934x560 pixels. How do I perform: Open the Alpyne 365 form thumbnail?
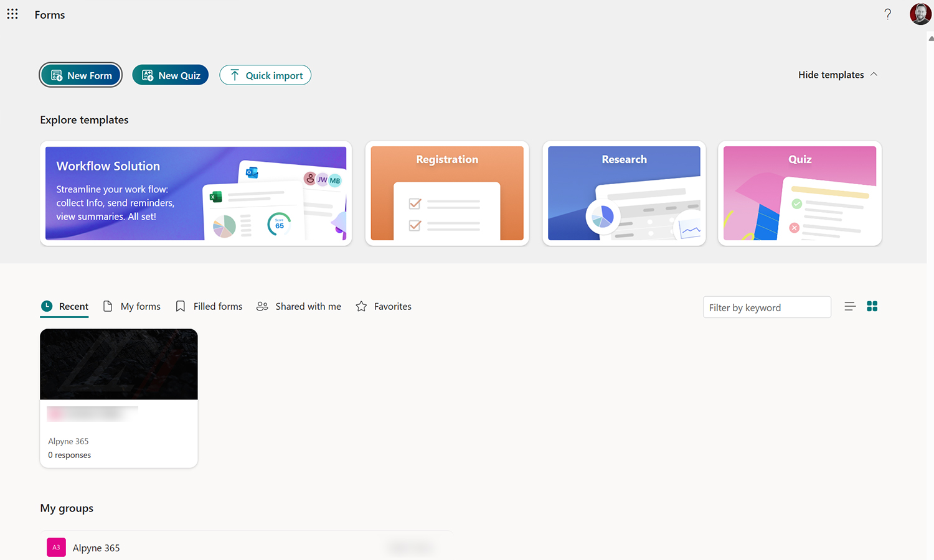click(x=118, y=364)
